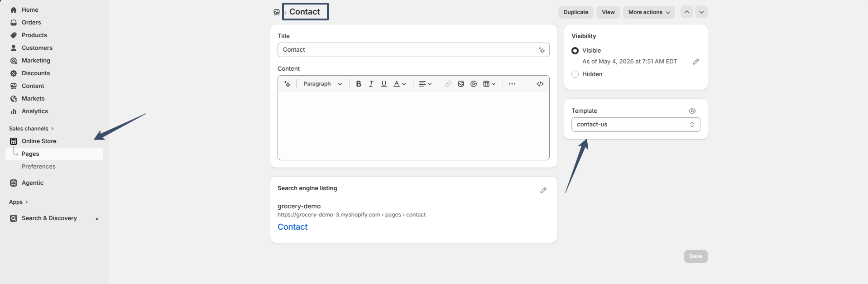This screenshot has width=868, height=284.
Task: Expand the More actions menu
Action: [649, 12]
